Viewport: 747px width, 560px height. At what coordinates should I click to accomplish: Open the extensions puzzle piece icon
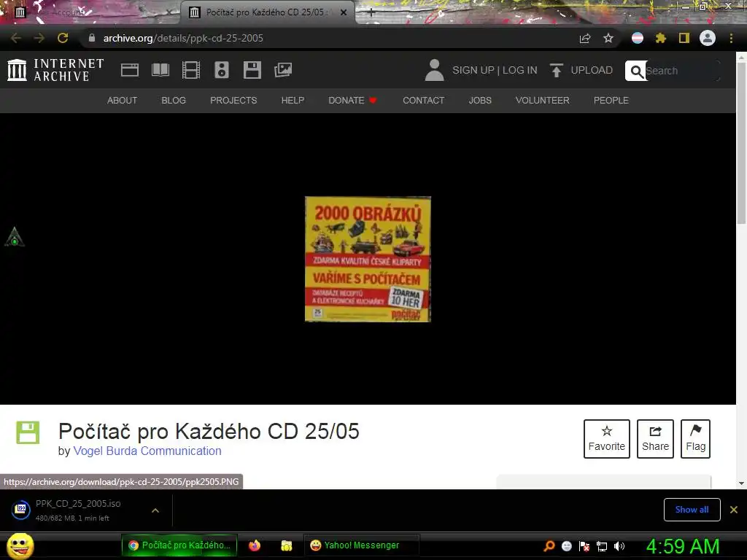[660, 38]
